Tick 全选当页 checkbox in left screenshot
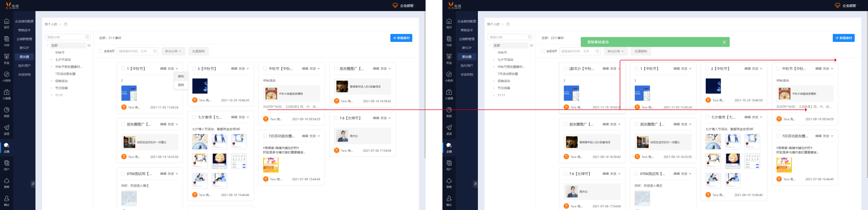Image resolution: width=868 pixels, height=210 pixels. 101,51
